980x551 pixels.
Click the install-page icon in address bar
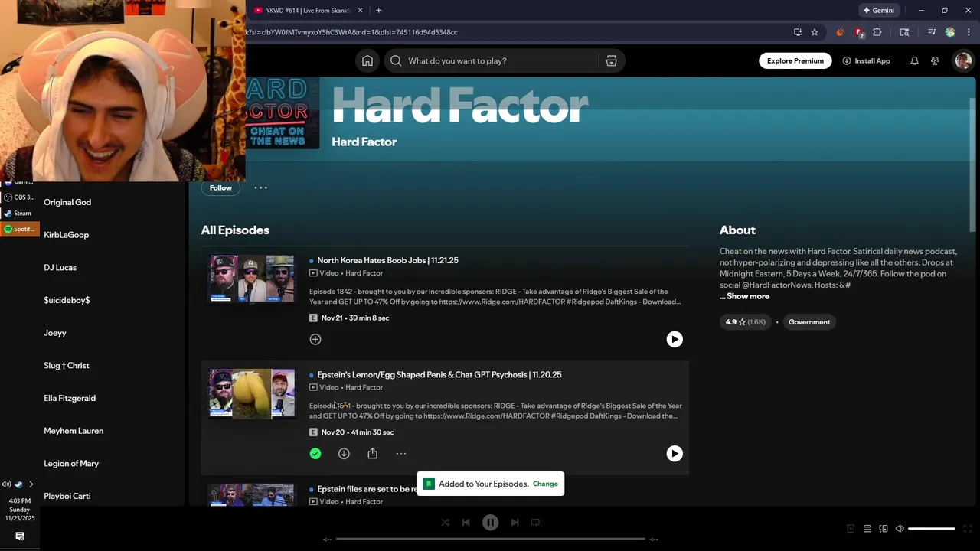pyautogui.click(x=798, y=32)
